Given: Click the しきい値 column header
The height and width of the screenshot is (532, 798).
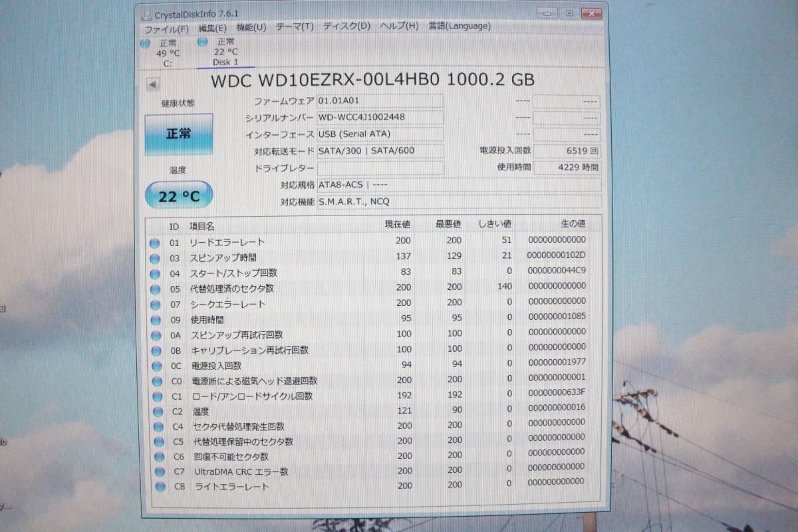Looking at the screenshot, I should coord(495,224).
